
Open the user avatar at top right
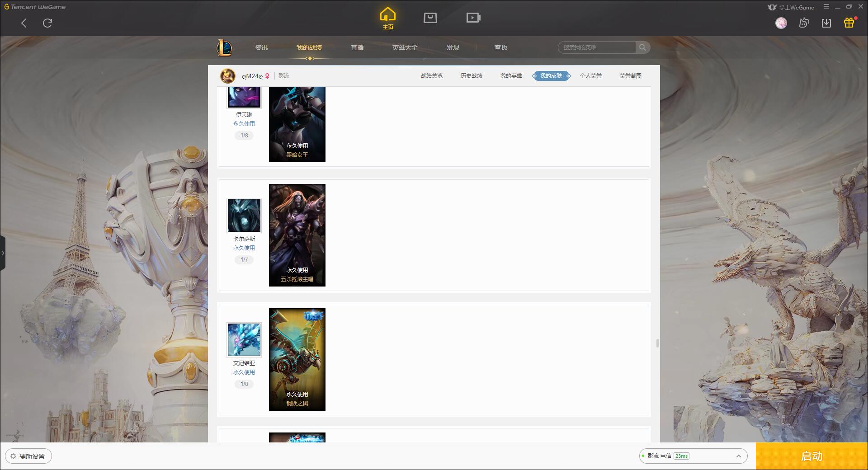pyautogui.click(x=781, y=23)
